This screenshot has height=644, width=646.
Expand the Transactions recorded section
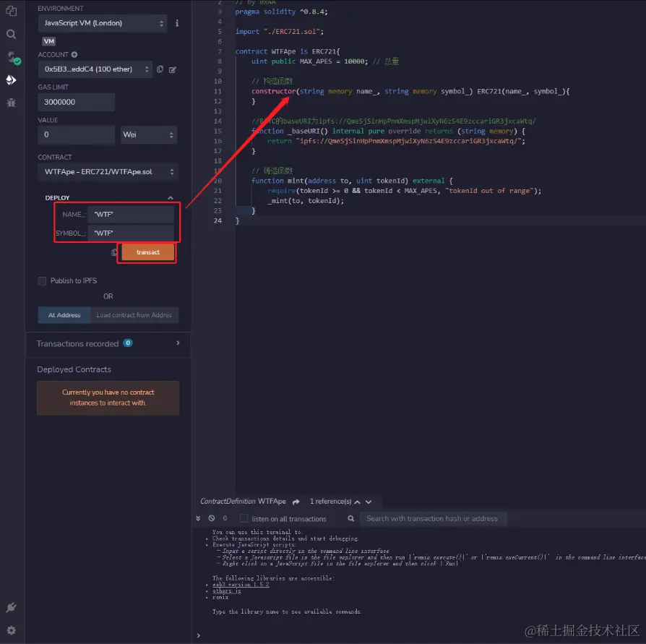pyautogui.click(x=178, y=343)
